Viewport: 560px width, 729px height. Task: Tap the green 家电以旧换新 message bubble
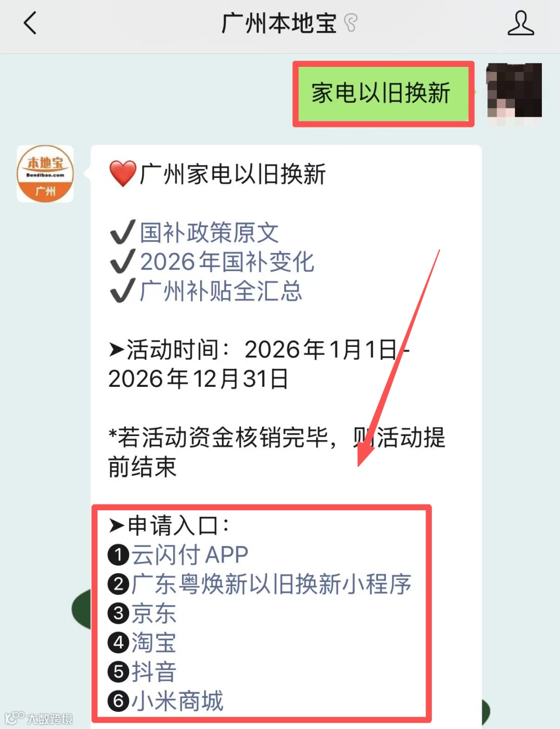(x=383, y=94)
